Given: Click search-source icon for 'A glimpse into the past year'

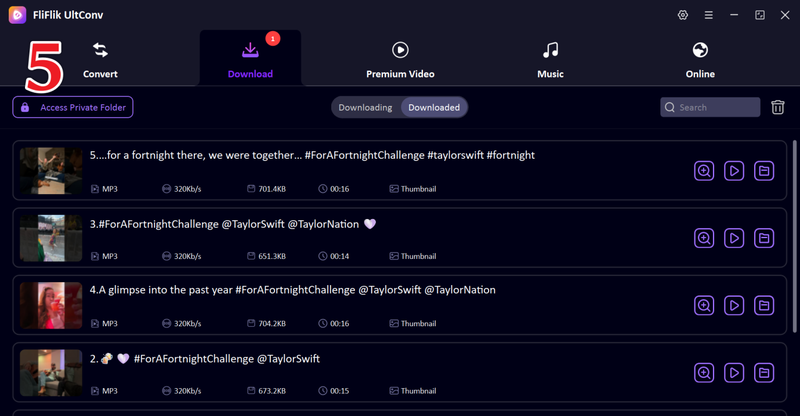Looking at the screenshot, I should tap(704, 305).
